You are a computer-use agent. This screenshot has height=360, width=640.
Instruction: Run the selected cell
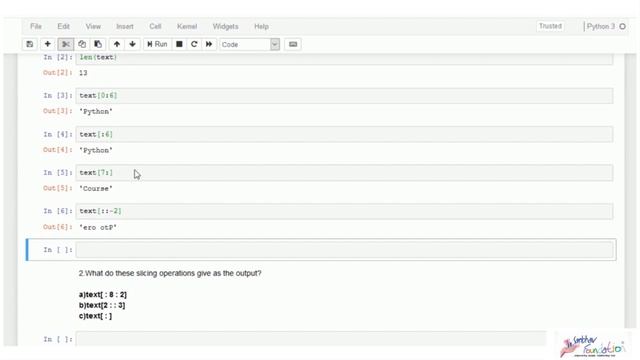pos(157,44)
